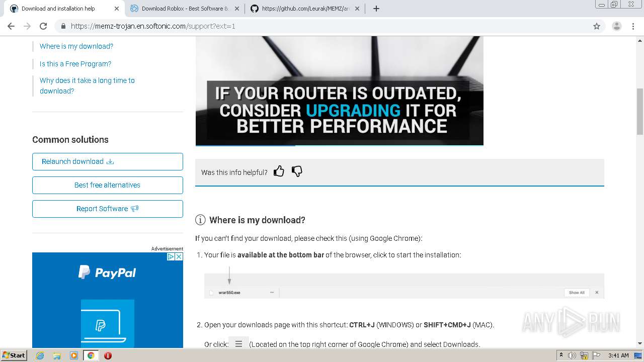The height and width of the screenshot is (362, 644).
Task: Click the AdChoices info icon on PayPal ad
Action: pyautogui.click(x=171, y=256)
